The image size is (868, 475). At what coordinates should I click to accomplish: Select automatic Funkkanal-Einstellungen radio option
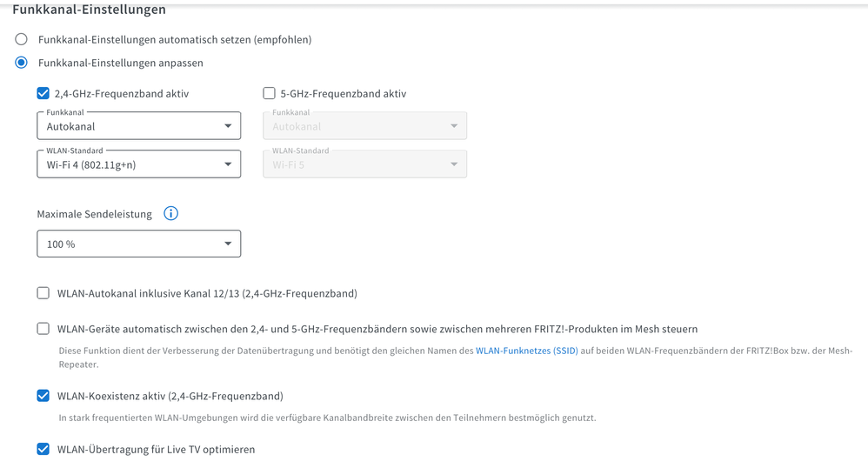[x=22, y=39]
